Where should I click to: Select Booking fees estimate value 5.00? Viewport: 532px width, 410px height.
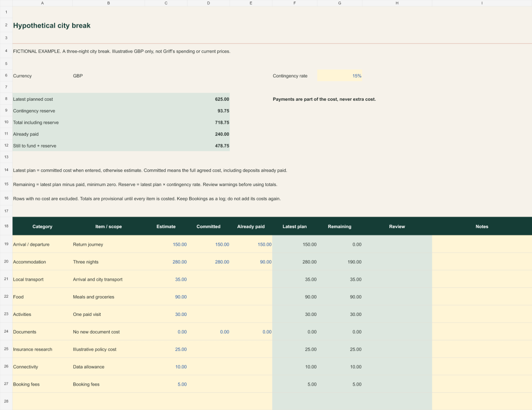(x=166, y=384)
